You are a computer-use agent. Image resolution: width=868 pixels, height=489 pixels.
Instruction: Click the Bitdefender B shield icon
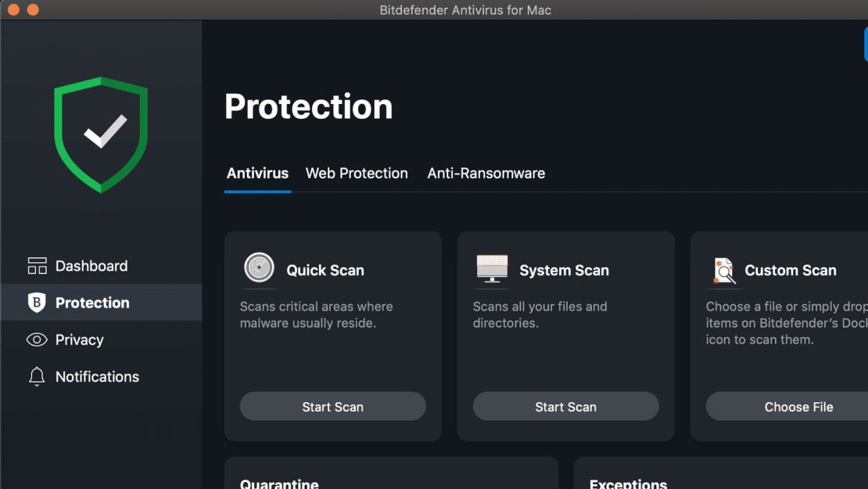37,302
